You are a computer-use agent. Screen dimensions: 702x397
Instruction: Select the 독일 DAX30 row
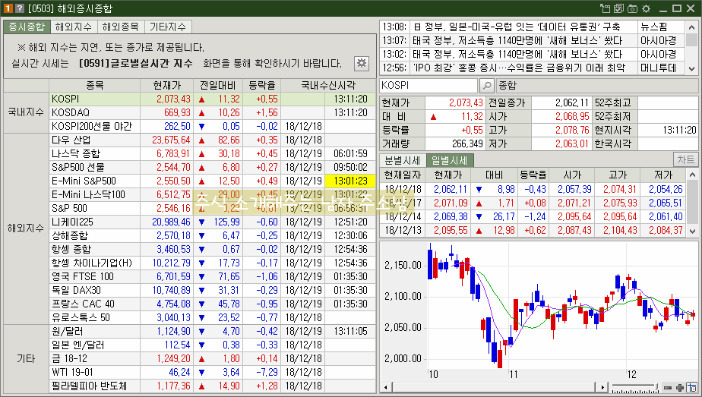pos(212,290)
